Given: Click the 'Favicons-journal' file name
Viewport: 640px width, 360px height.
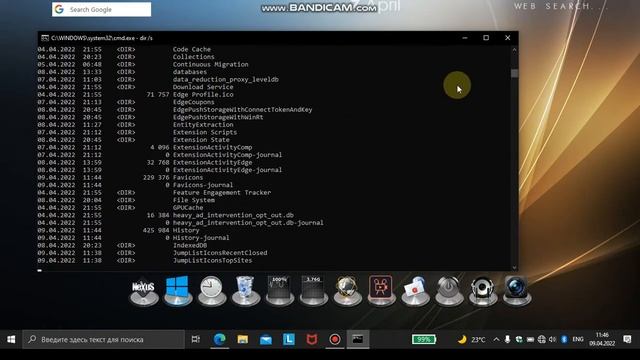Looking at the screenshot, I should pos(203,185).
